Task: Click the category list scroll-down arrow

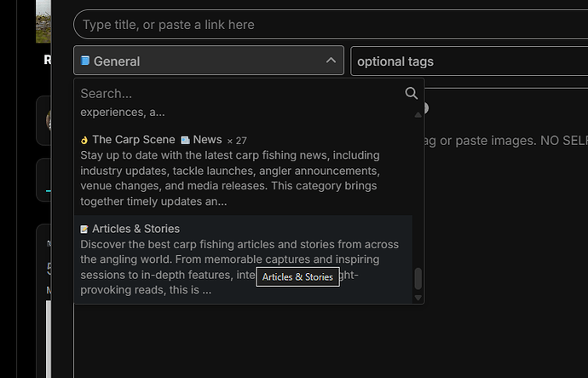Action: [x=418, y=298]
